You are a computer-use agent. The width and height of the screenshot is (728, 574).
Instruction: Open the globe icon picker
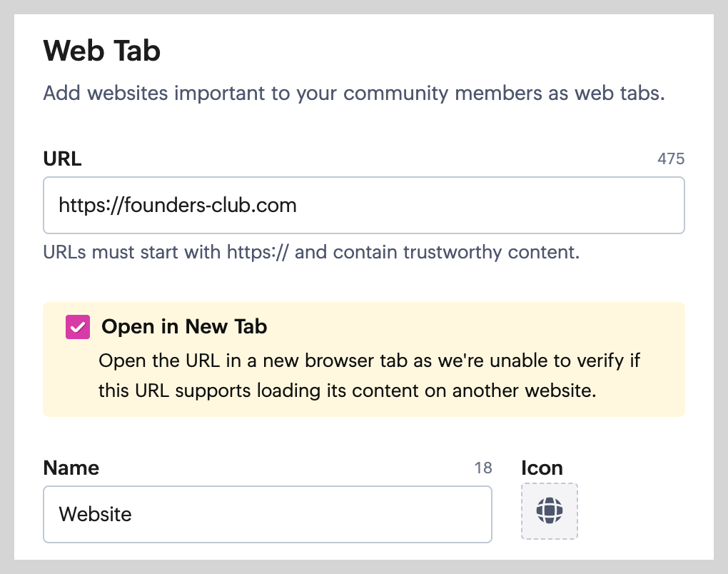pyautogui.click(x=550, y=511)
